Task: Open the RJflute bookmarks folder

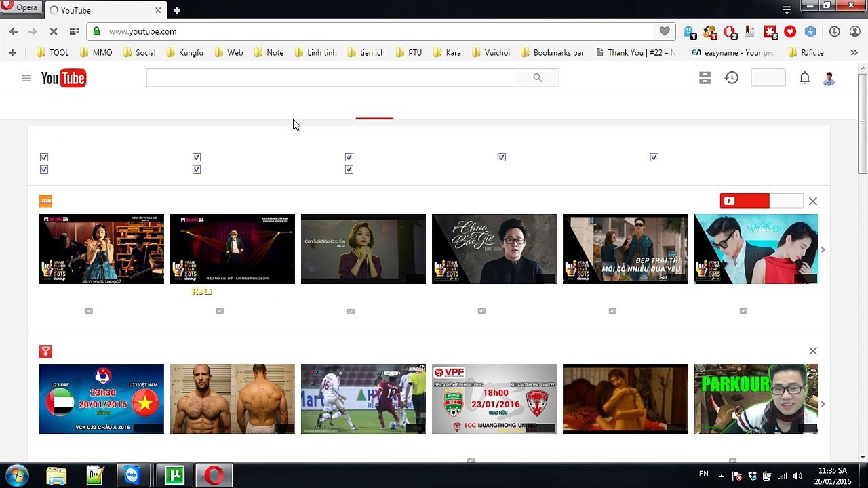Action: click(806, 52)
